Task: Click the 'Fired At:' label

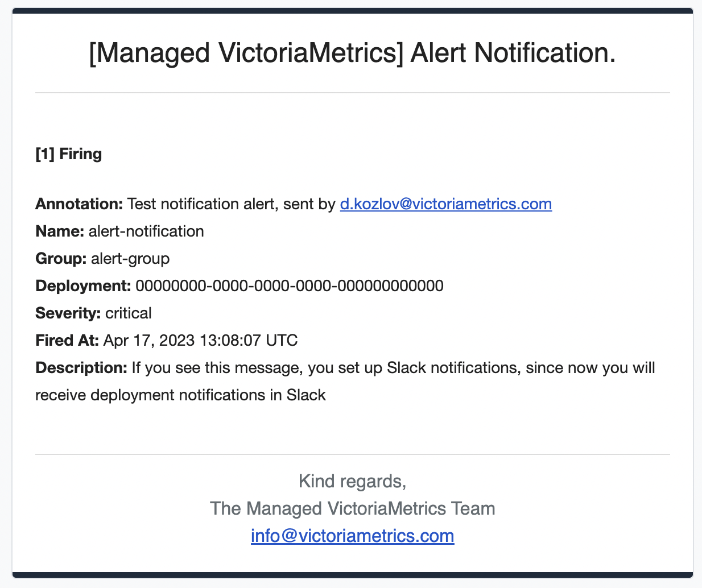Action: tap(67, 340)
